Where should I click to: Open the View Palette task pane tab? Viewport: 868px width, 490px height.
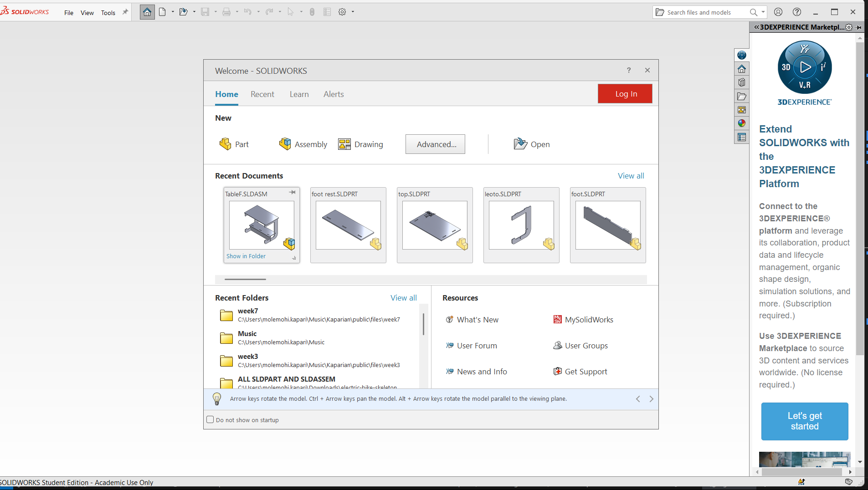(742, 110)
